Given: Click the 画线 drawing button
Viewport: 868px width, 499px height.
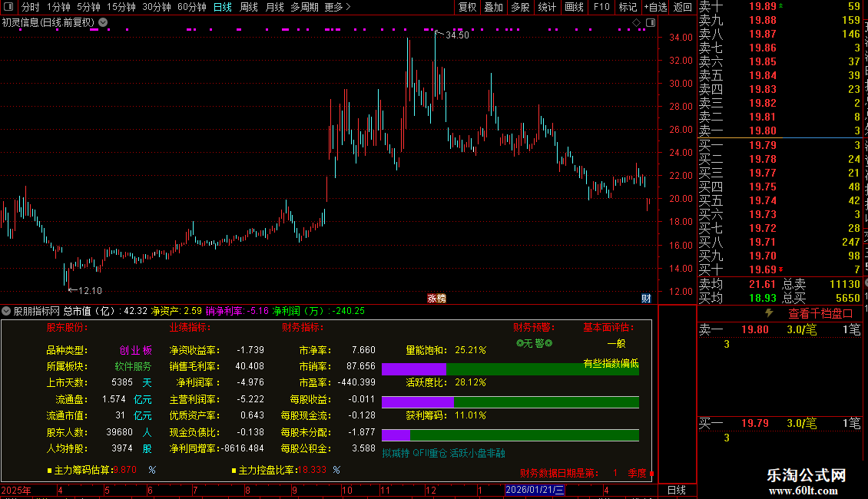Looking at the screenshot, I should pyautogui.click(x=574, y=7).
